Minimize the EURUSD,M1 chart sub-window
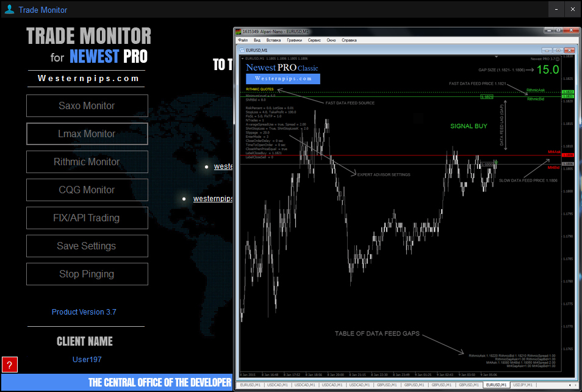 tap(547, 50)
